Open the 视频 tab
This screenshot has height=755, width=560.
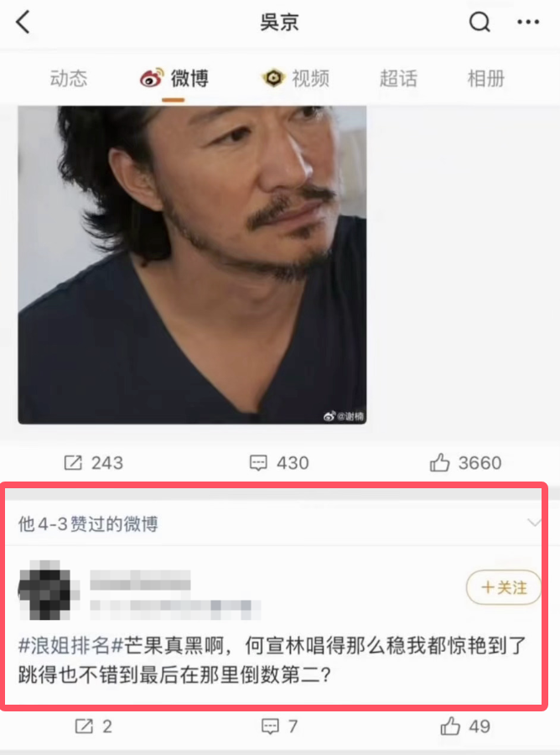(296, 79)
